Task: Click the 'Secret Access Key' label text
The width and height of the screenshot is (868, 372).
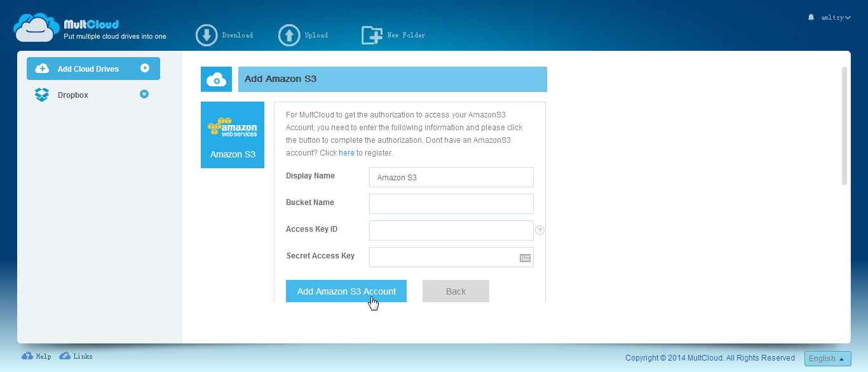Action: (x=320, y=256)
